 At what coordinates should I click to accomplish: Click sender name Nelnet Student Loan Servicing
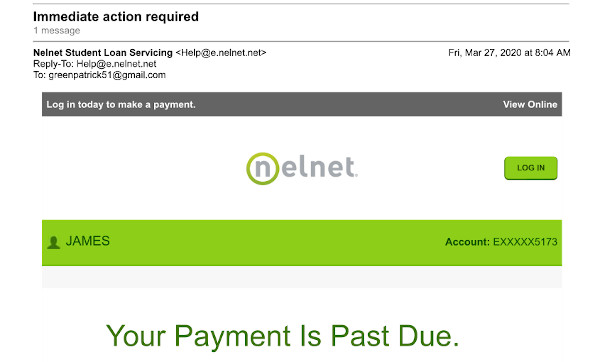[x=103, y=52]
